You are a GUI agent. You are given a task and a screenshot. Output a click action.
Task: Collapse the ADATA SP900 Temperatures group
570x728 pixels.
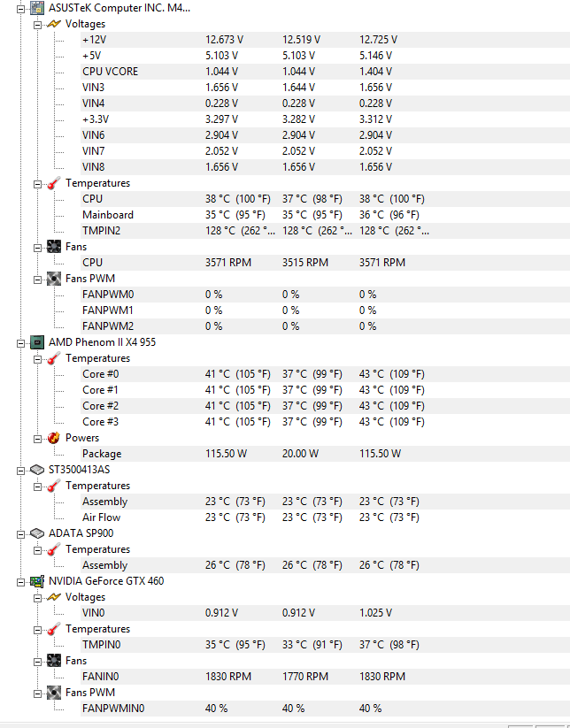click(x=38, y=550)
